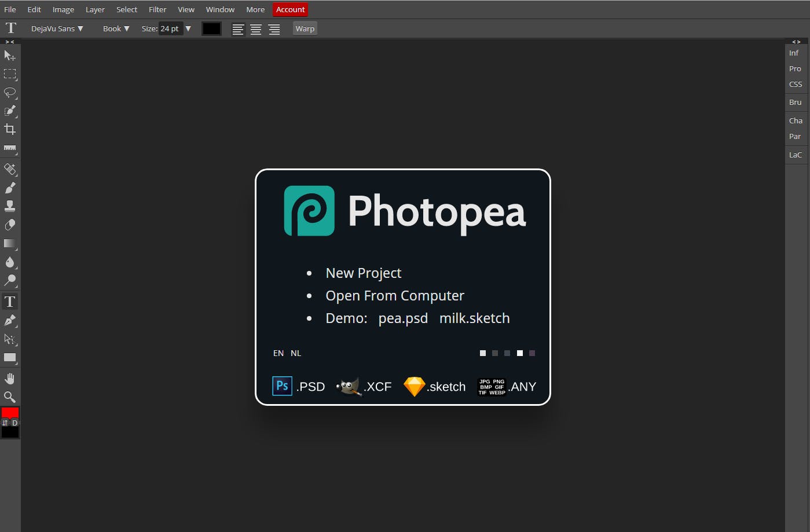Select the Brush tool

(10, 188)
